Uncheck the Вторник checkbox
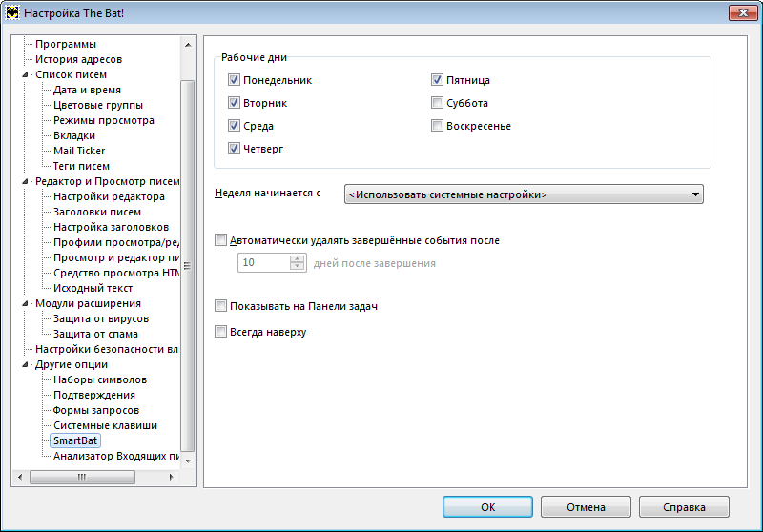Image resolution: width=763 pixels, height=532 pixels. [x=234, y=103]
